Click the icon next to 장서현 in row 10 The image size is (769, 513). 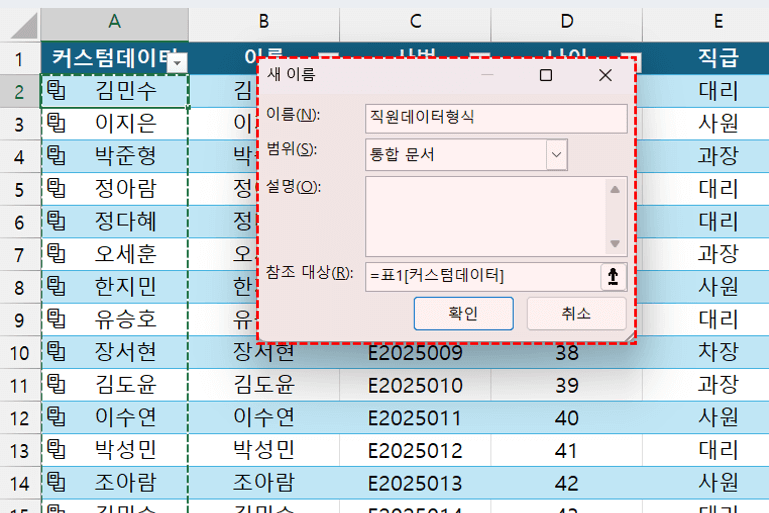pos(56,352)
